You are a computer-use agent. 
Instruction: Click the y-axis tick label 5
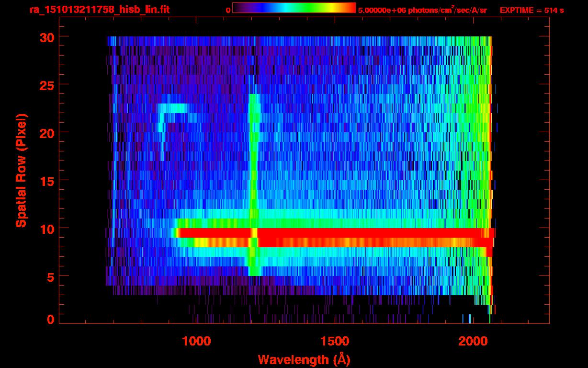click(x=50, y=276)
